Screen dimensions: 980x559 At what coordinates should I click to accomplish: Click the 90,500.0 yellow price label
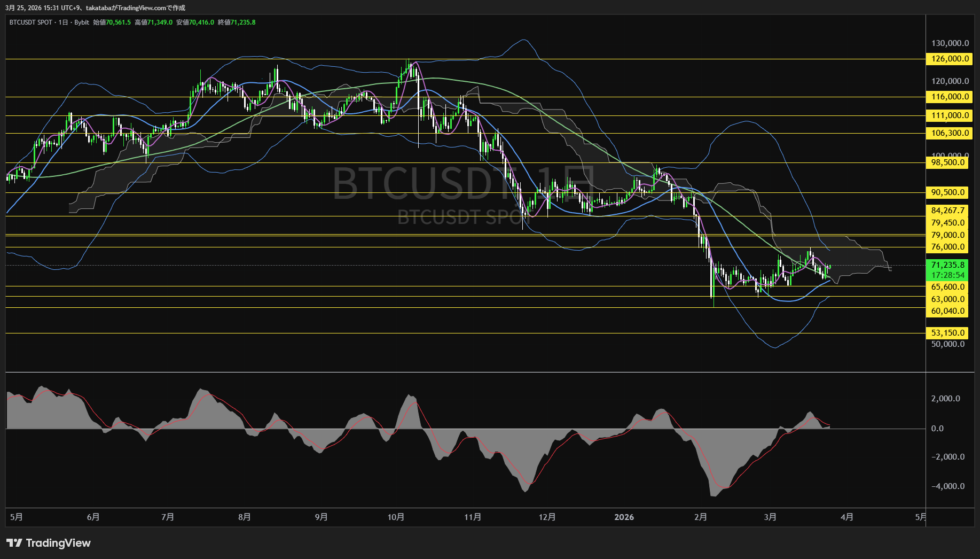[947, 192]
